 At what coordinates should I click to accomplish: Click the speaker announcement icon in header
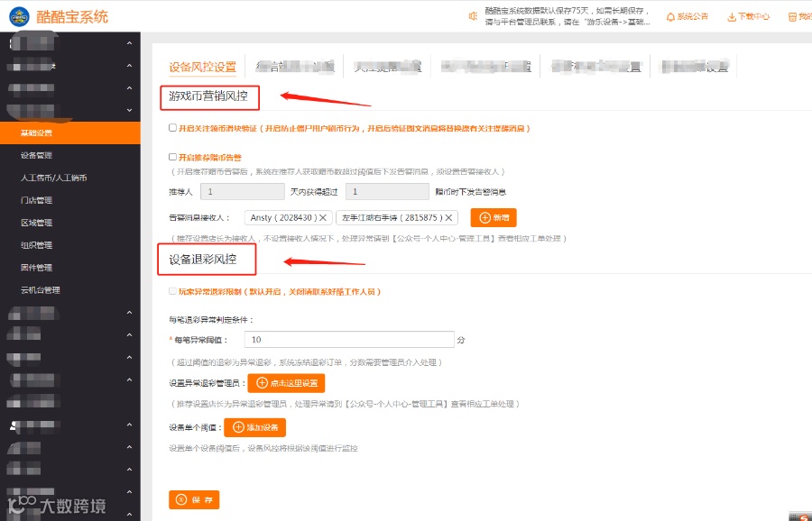[x=473, y=16]
